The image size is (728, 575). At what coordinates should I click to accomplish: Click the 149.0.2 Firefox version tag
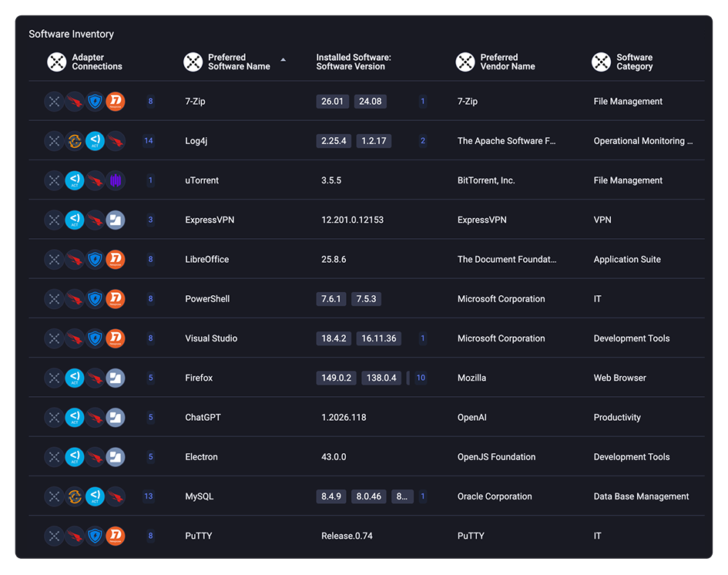(x=336, y=378)
